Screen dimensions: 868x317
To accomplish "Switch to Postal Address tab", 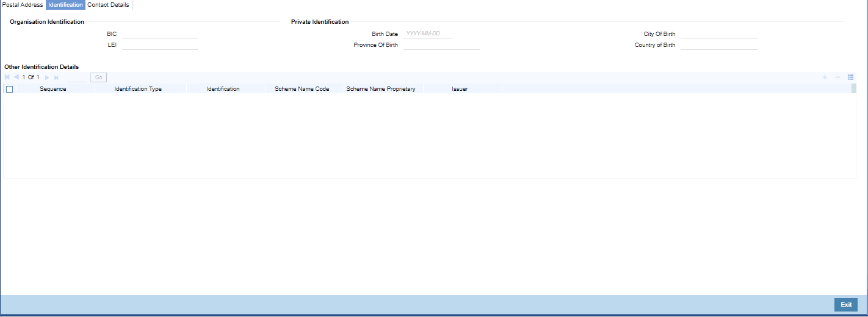I will click(x=23, y=4).
